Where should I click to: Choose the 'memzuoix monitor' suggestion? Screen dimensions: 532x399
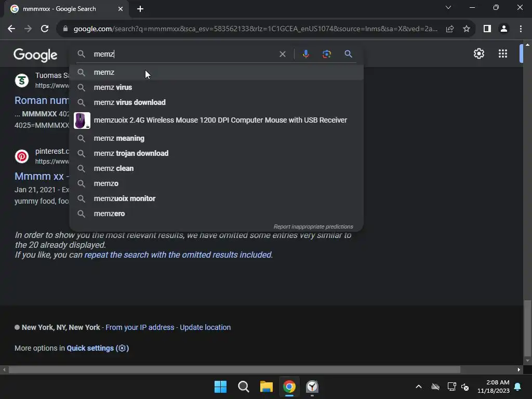217,198
